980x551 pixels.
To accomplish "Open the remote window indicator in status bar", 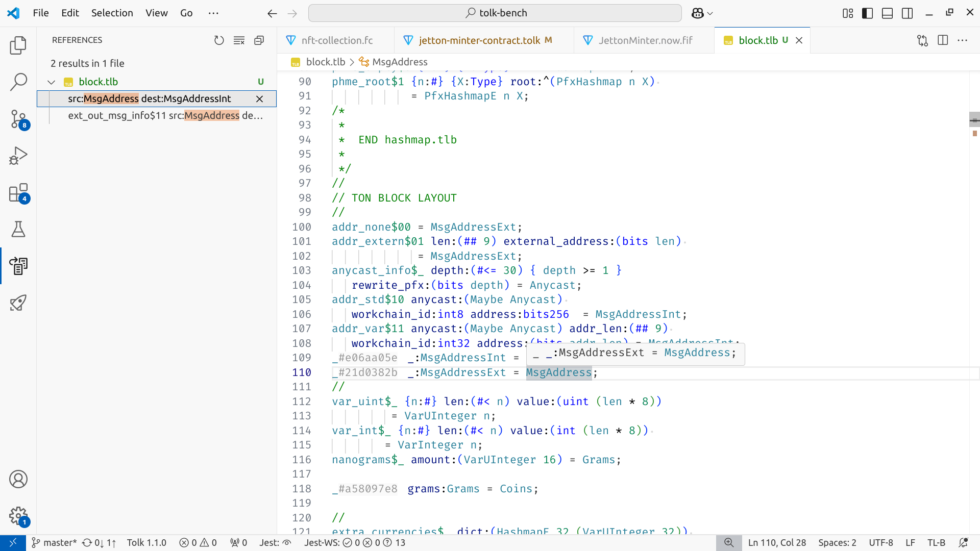I will [13, 543].
